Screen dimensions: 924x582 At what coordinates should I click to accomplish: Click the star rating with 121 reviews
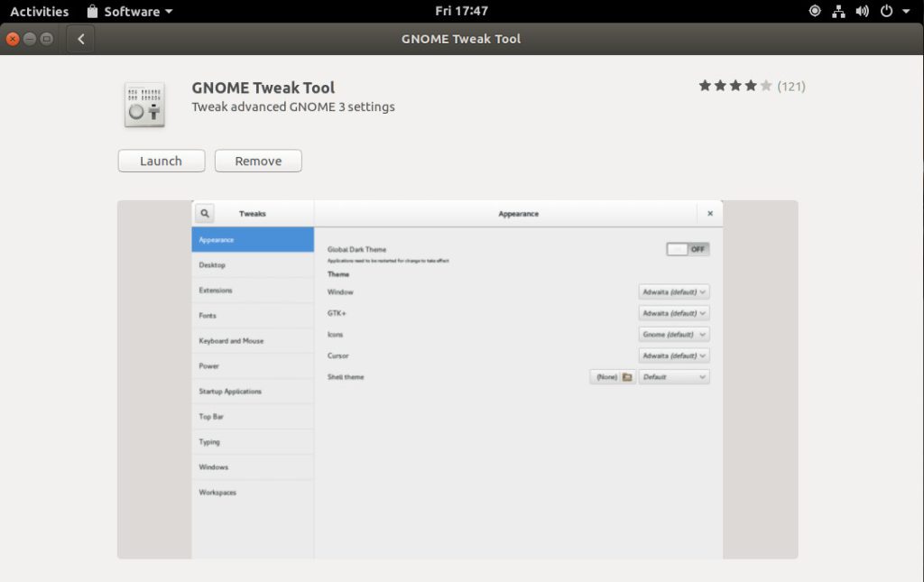(751, 87)
